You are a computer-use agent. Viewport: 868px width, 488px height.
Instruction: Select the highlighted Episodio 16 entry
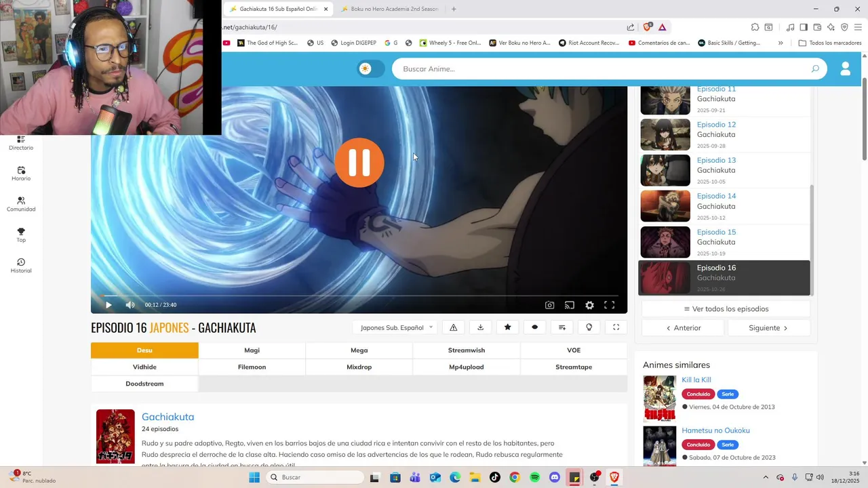point(724,278)
